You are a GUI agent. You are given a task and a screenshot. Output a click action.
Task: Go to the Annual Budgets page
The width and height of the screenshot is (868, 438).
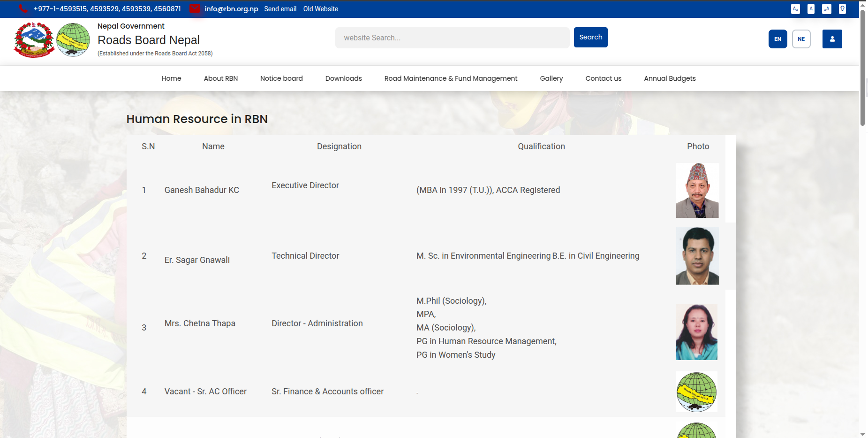click(669, 78)
